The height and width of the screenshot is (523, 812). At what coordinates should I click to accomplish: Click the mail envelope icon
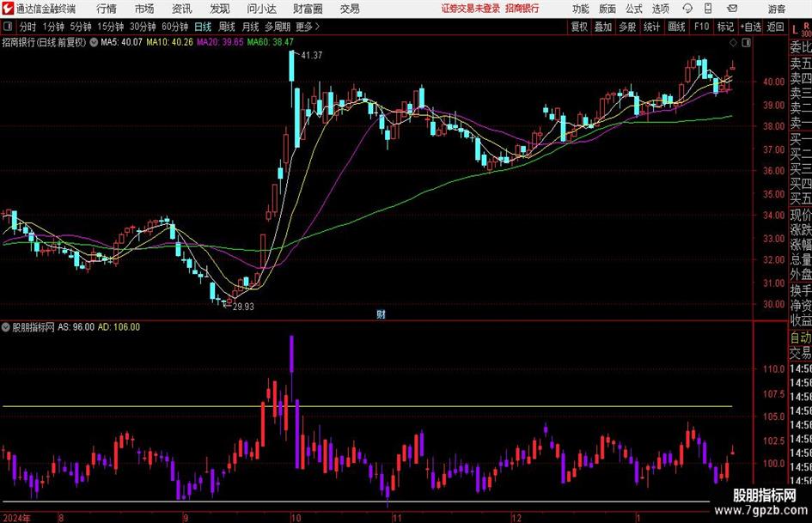point(732,9)
